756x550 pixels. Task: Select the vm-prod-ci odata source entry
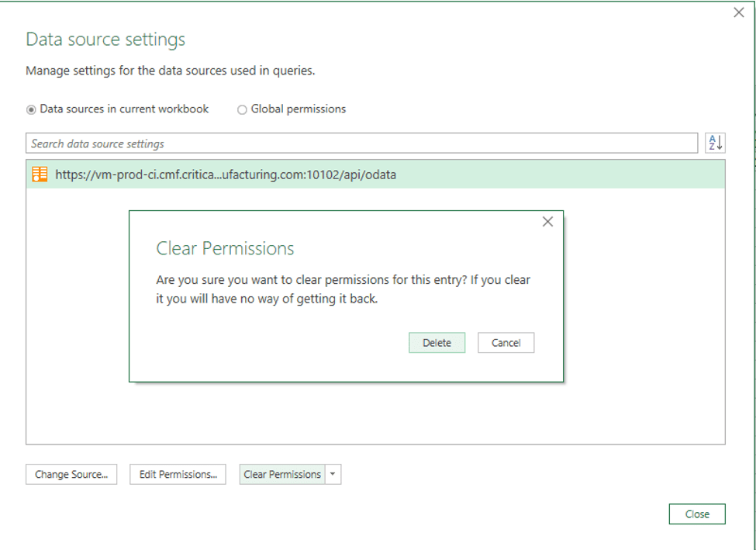[226, 175]
